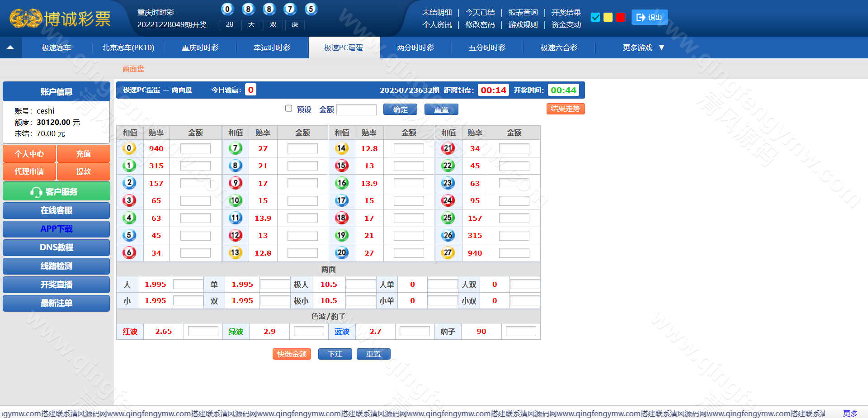Click the yellow number 0 ball
Image resolution: width=868 pixels, height=418 pixels.
[129, 148]
